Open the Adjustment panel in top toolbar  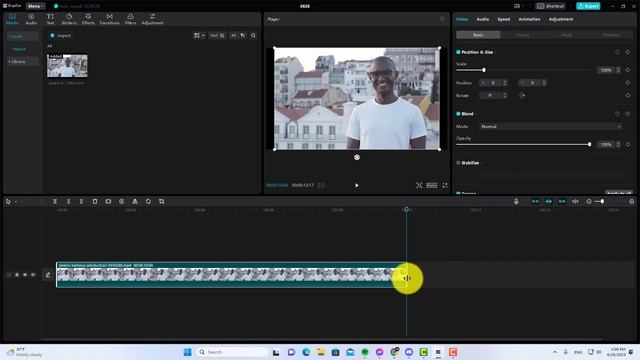pos(152,19)
